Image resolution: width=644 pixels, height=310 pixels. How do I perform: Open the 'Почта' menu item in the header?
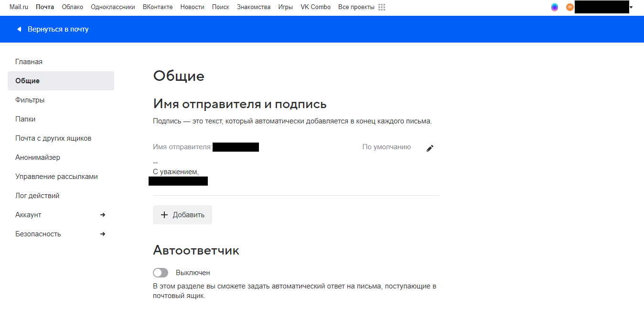pyautogui.click(x=44, y=7)
